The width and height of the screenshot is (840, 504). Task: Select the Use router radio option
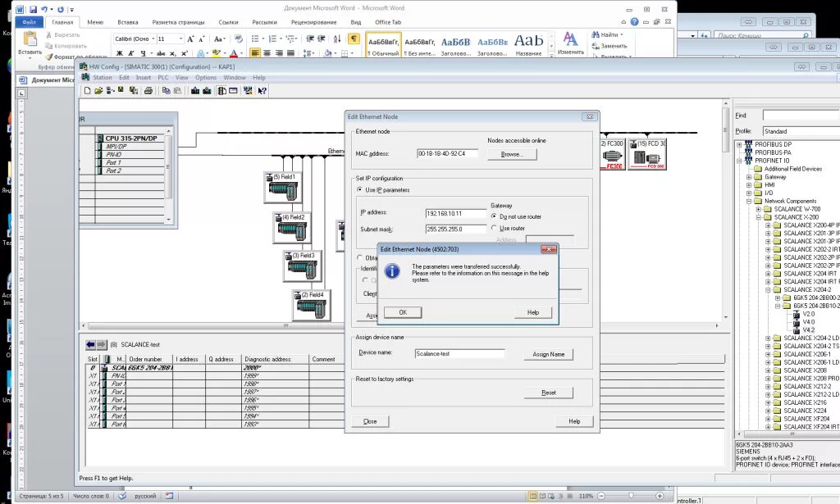point(494,228)
